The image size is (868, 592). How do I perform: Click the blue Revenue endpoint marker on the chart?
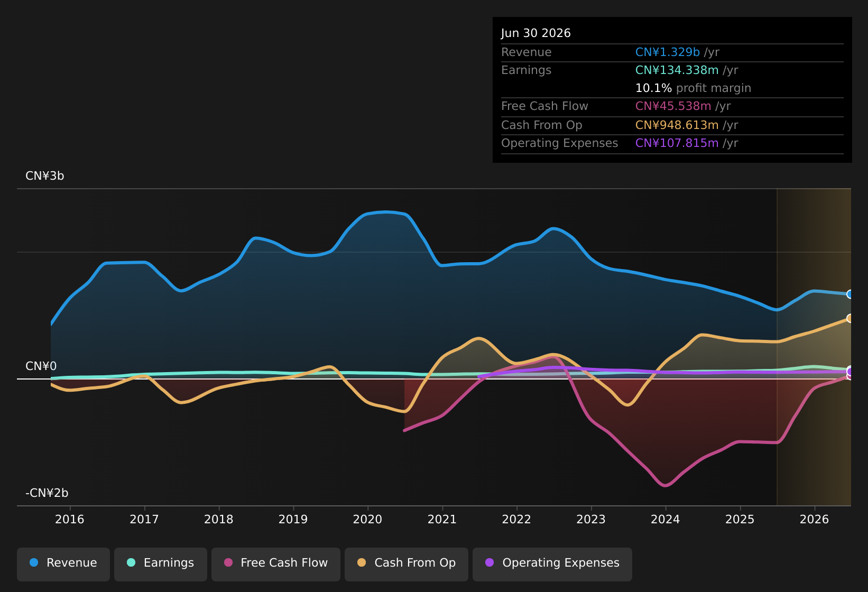point(850,294)
